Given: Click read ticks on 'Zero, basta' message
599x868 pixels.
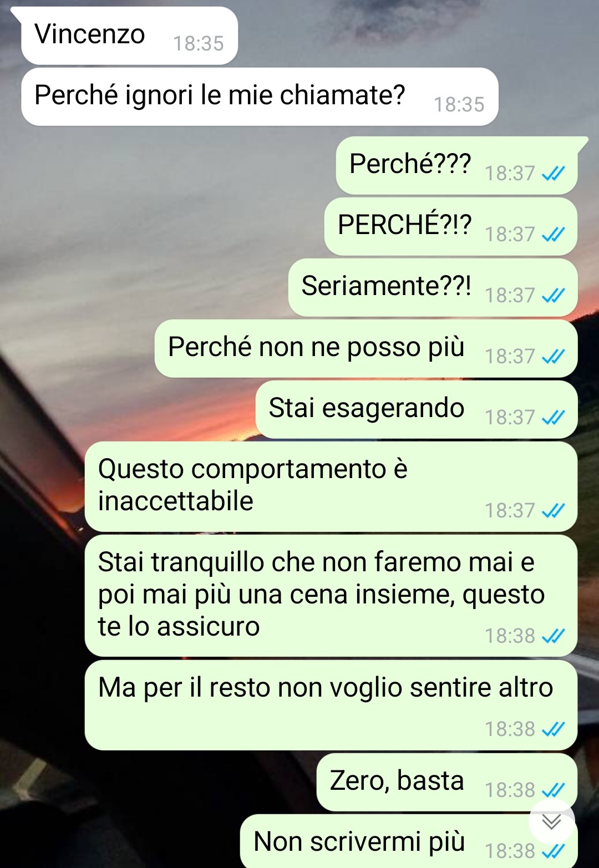Looking at the screenshot, I should point(553,790).
